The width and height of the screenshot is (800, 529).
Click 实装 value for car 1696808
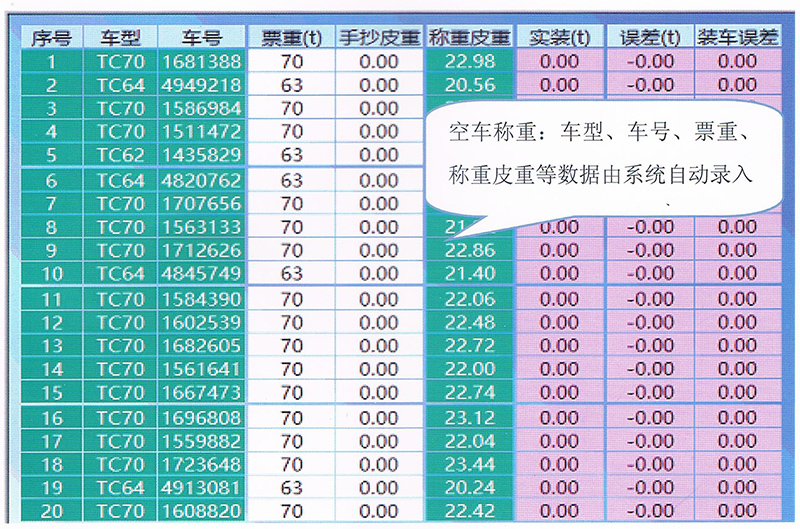coord(558,417)
